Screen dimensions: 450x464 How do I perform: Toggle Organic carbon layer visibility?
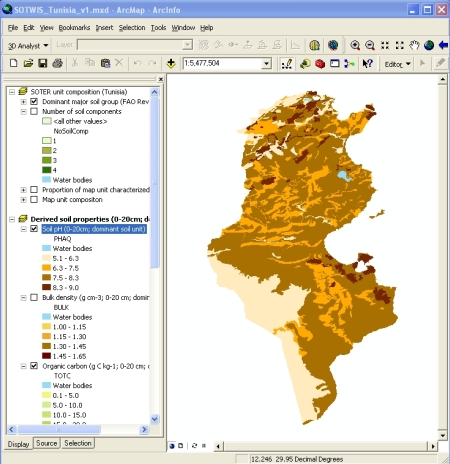tap(34, 366)
